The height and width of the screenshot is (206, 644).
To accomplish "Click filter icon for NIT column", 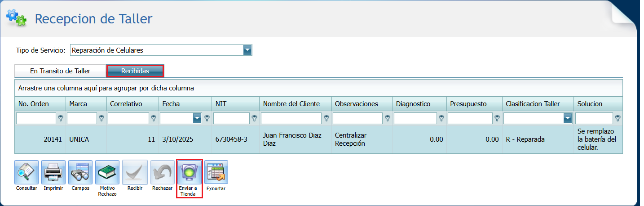I will coord(254,118).
